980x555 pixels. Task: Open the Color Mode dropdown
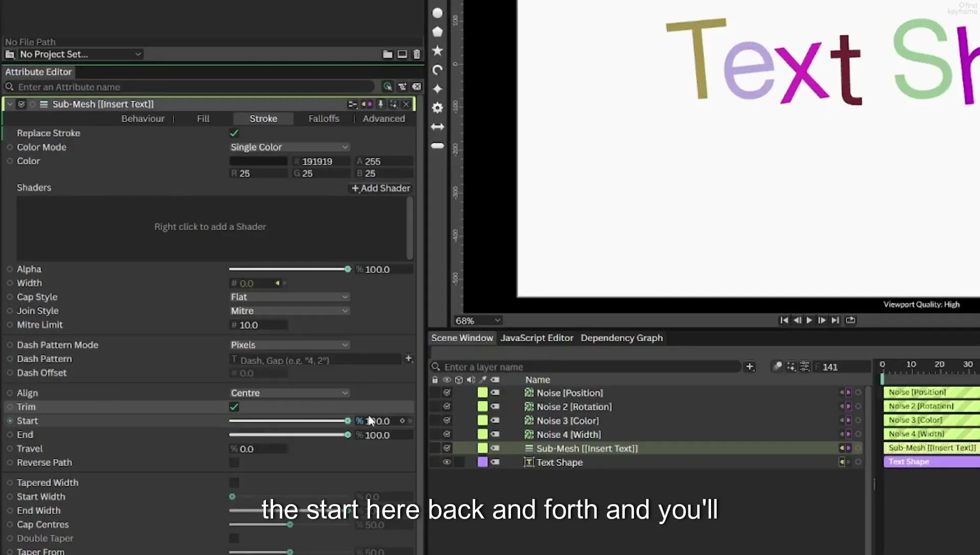pos(289,147)
